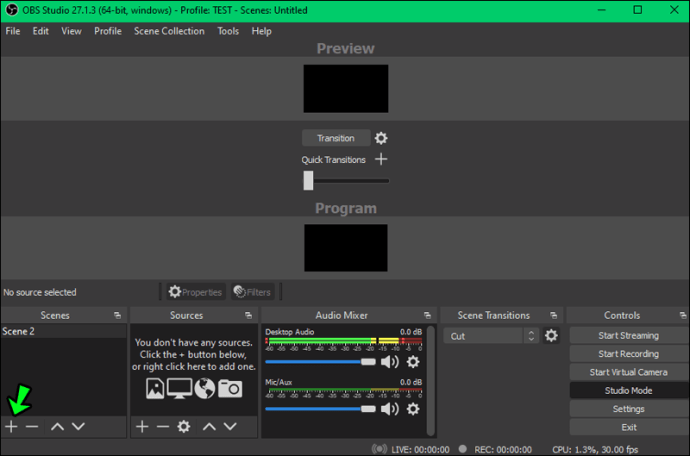Image resolution: width=690 pixels, height=456 pixels.
Task: Click the streaming status icon before LIVE
Action: pyautogui.click(x=379, y=449)
